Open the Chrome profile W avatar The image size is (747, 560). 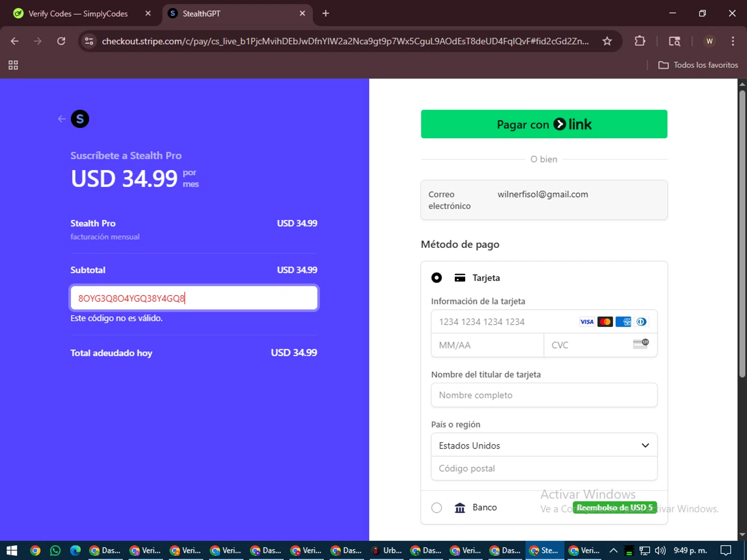710,41
